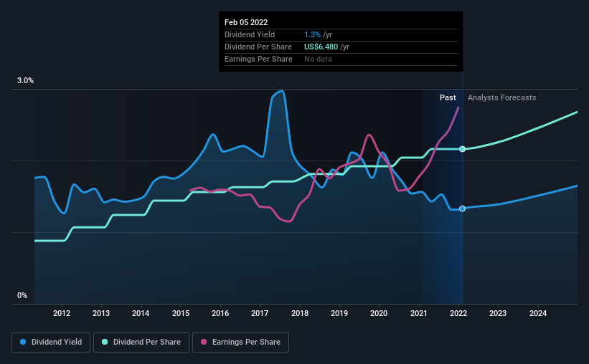Click the Past section label
The width and height of the screenshot is (589, 364).
point(448,97)
